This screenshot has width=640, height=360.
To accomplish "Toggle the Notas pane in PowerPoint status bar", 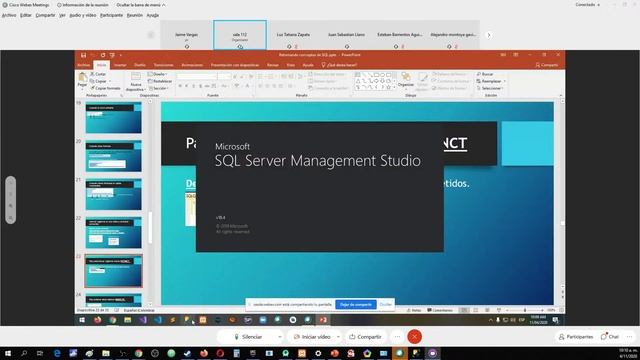I will pyautogui.click(x=414, y=310).
